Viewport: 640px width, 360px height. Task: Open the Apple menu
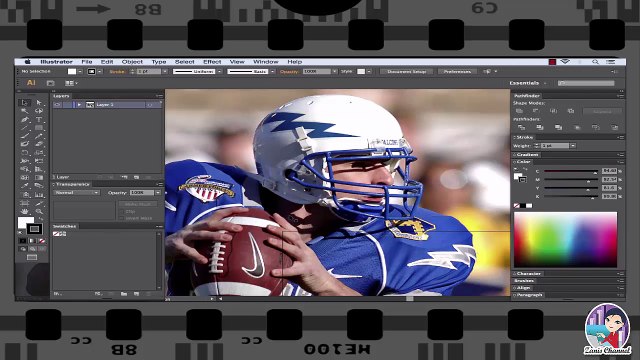(28, 62)
